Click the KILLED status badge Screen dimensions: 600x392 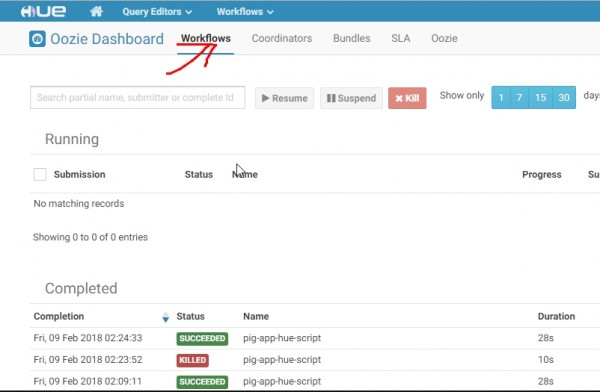coord(192,360)
